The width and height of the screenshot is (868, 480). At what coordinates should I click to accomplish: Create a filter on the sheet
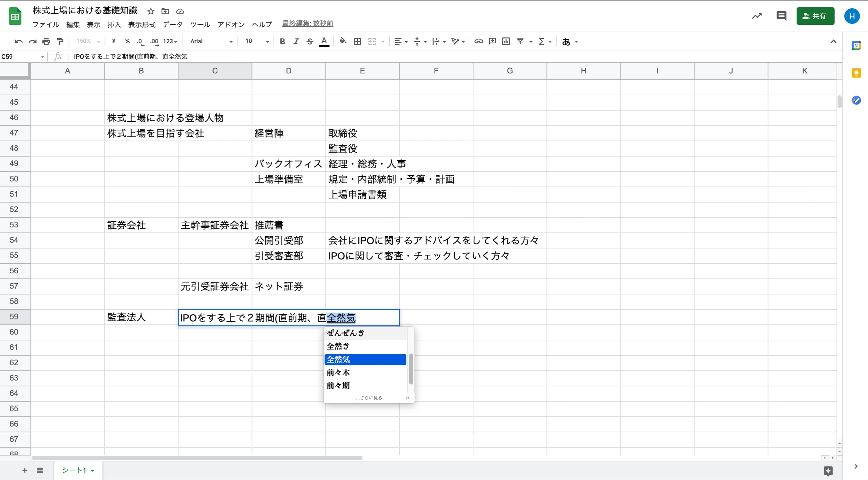pyautogui.click(x=521, y=41)
